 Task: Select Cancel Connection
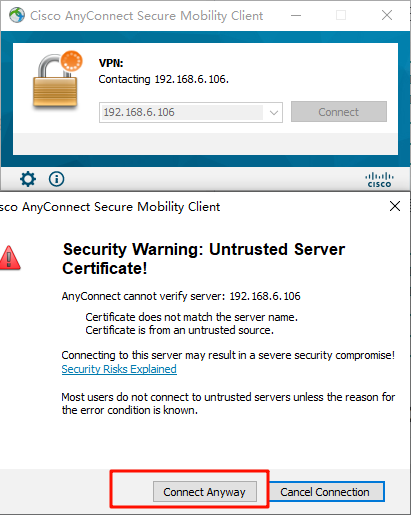click(x=327, y=492)
